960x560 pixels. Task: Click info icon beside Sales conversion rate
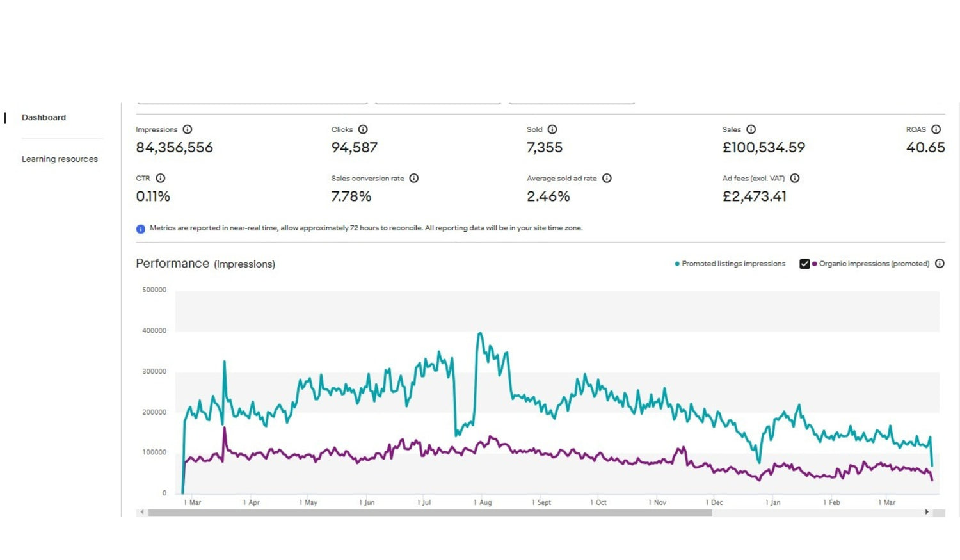click(x=414, y=179)
